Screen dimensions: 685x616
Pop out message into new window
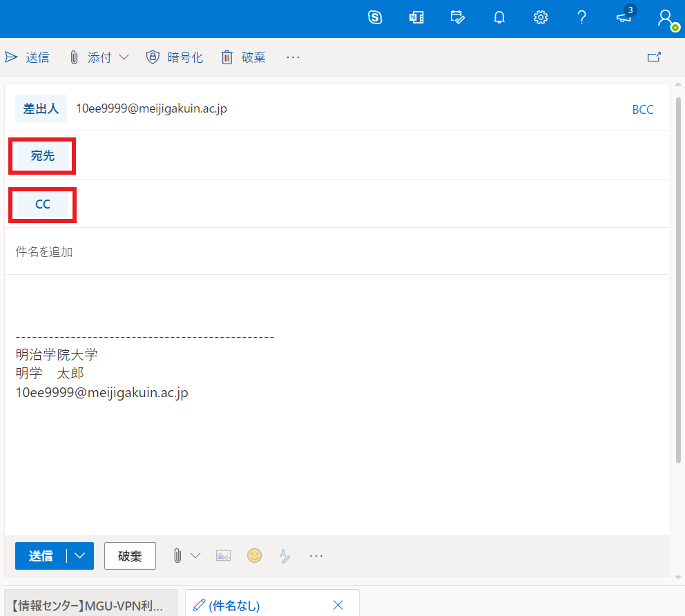point(654,57)
